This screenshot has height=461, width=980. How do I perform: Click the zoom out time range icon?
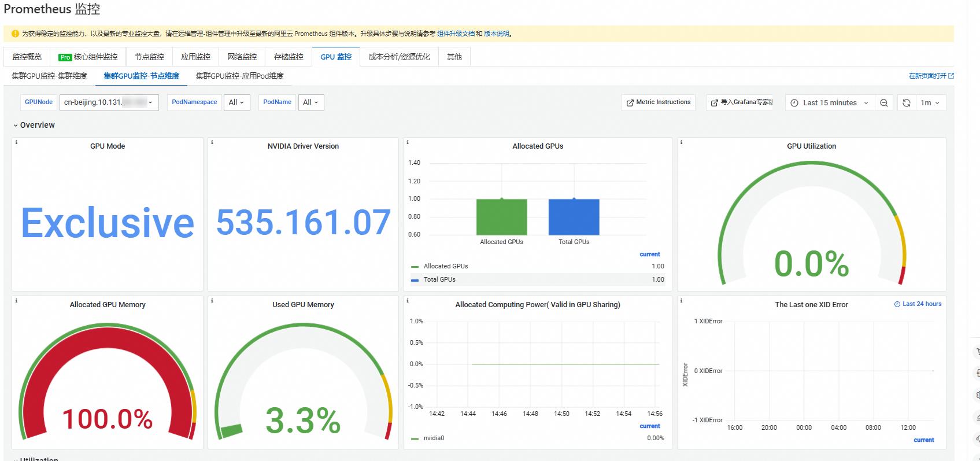pyautogui.click(x=883, y=103)
